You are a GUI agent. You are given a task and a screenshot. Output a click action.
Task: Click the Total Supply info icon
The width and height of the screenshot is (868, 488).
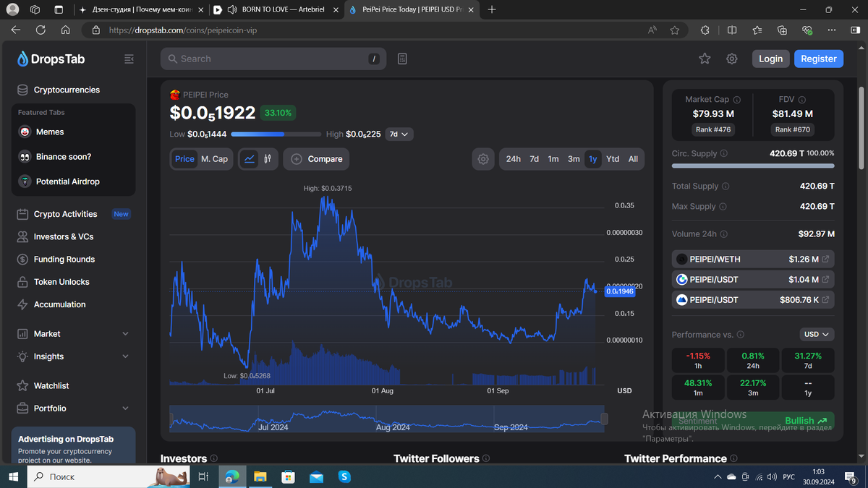tap(726, 186)
